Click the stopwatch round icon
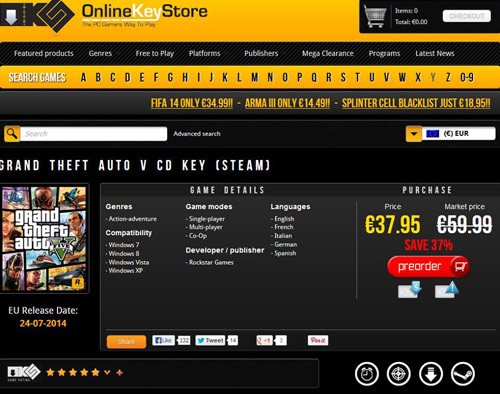 tap(367, 374)
